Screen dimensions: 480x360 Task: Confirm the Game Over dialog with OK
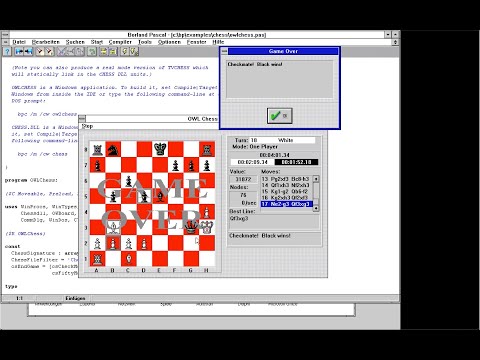tap(280, 116)
